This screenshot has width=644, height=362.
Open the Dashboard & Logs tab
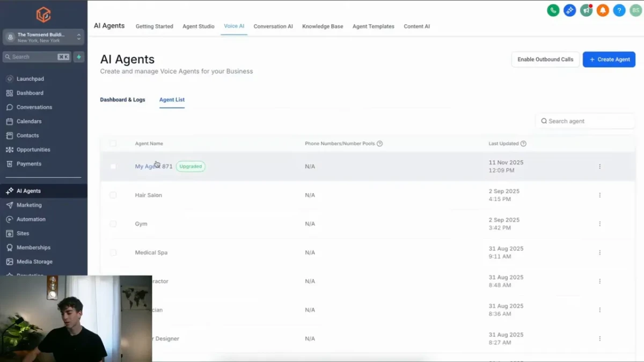122,100
